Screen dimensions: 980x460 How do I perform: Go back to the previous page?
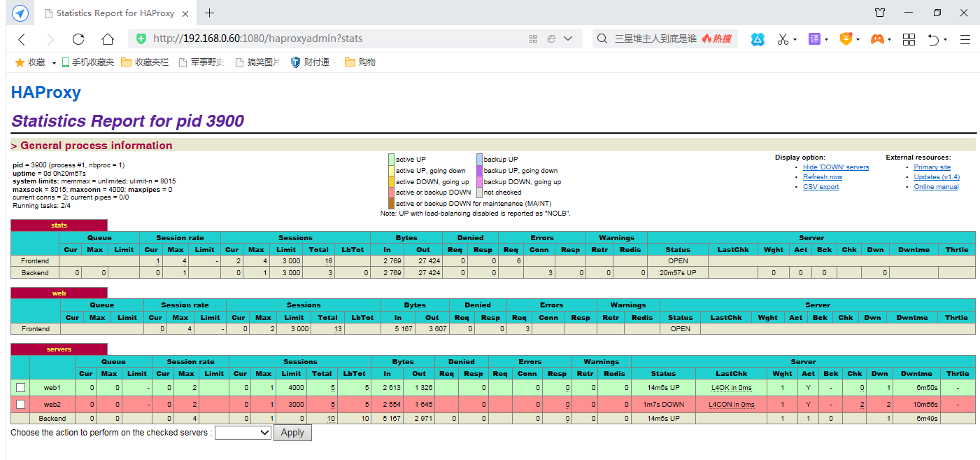point(22,39)
